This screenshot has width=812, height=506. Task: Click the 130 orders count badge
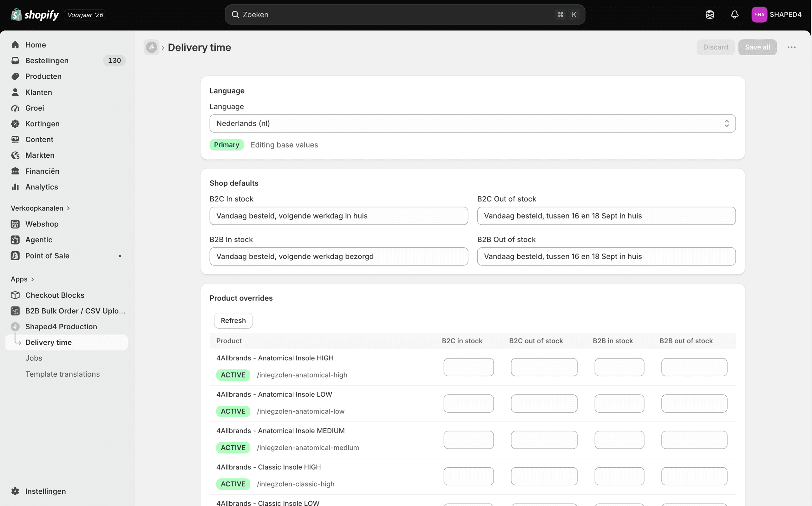coord(115,61)
